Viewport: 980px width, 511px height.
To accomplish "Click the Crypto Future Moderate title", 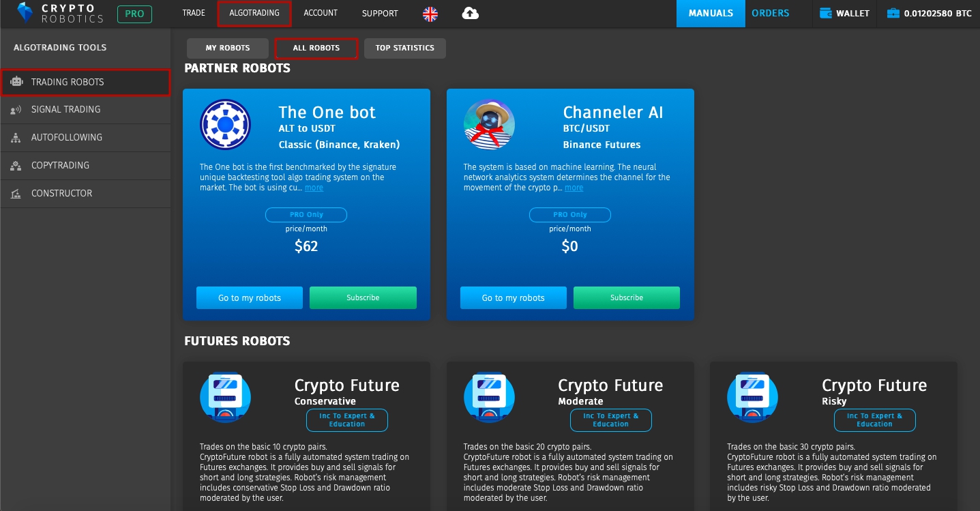I will 610,385.
